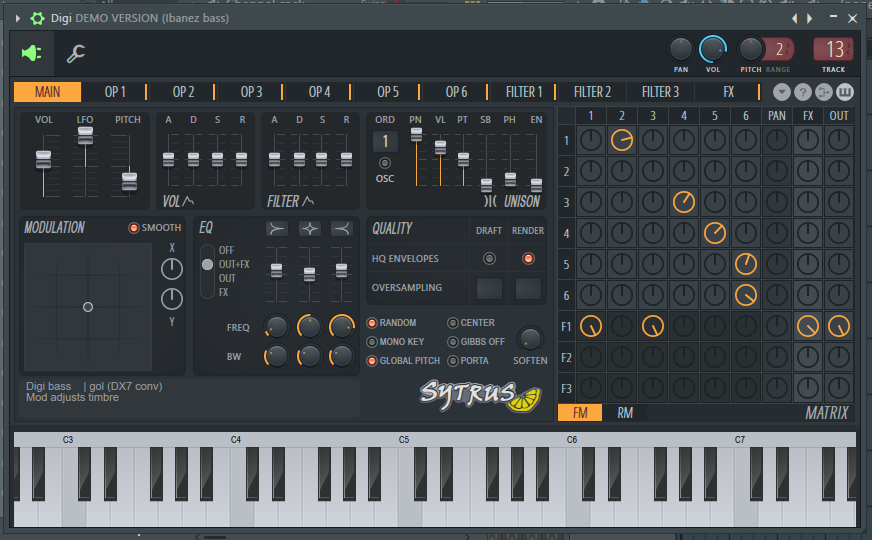The width and height of the screenshot is (872, 540).
Task: Open the FX tab
Action: [x=729, y=92]
